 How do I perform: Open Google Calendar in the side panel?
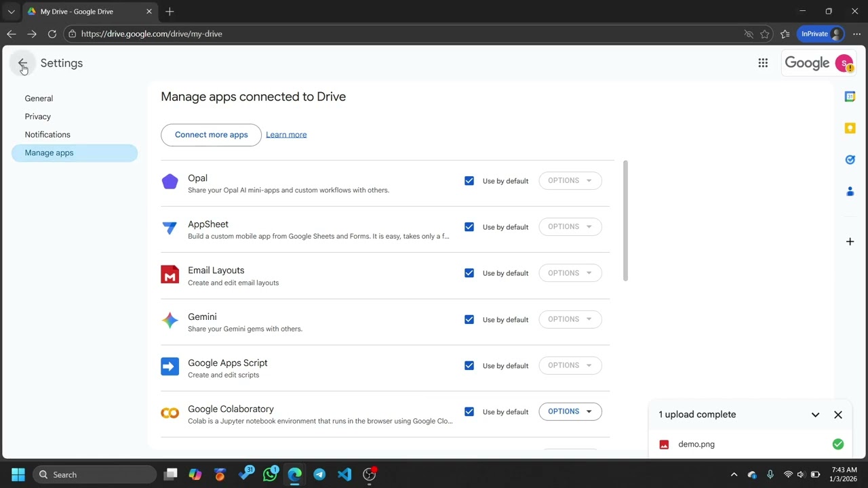[850, 97]
